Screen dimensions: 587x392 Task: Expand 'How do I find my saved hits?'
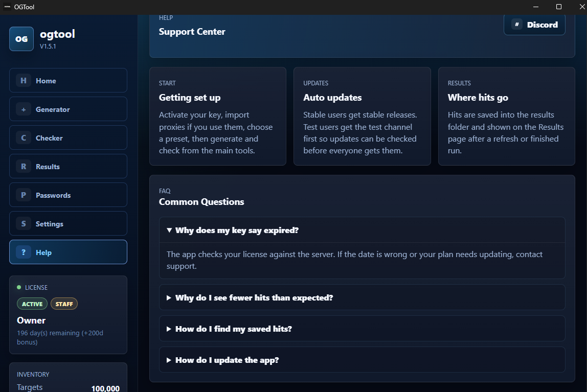[x=362, y=329]
